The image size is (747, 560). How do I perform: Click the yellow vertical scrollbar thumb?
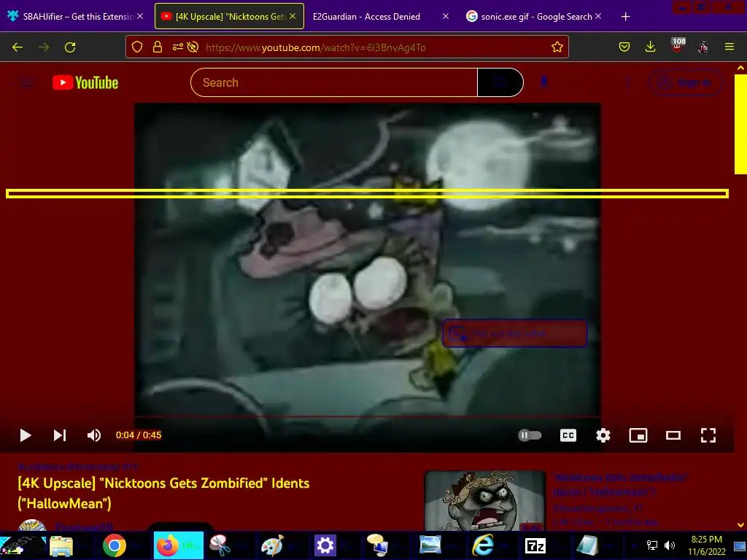[740, 124]
